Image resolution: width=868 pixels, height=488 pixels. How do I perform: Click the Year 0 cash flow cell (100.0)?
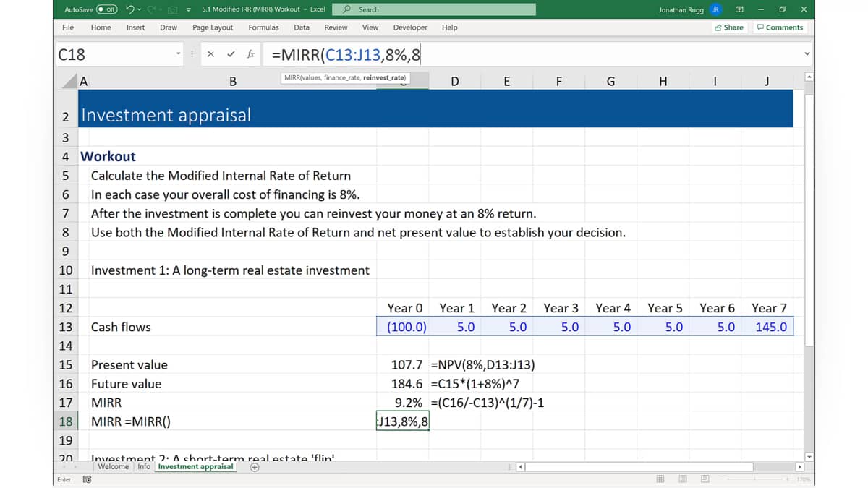(x=403, y=327)
